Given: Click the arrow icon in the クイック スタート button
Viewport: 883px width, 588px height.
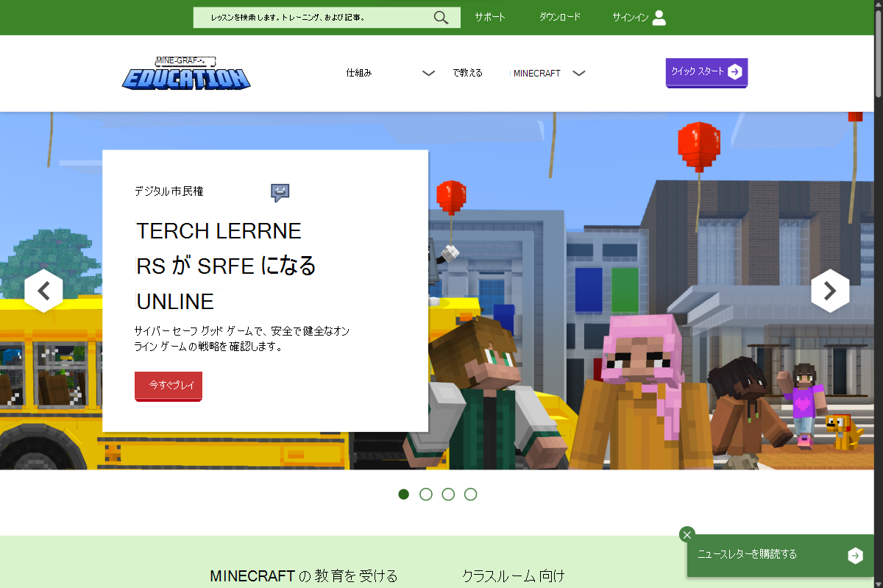Looking at the screenshot, I should [734, 71].
